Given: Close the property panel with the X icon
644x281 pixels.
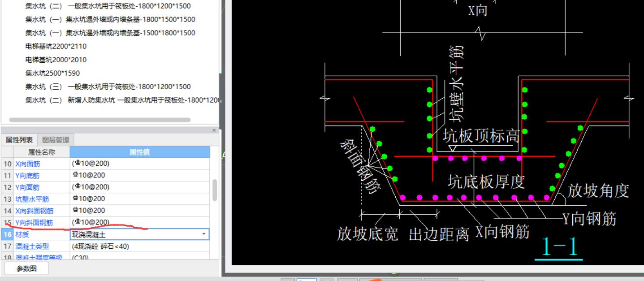Looking at the screenshot, I should tap(214, 130).
